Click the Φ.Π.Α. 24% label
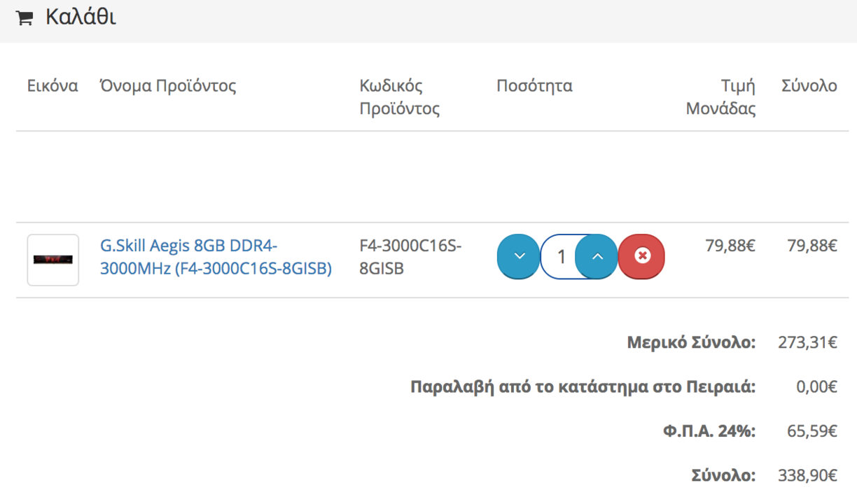 tap(709, 431)
